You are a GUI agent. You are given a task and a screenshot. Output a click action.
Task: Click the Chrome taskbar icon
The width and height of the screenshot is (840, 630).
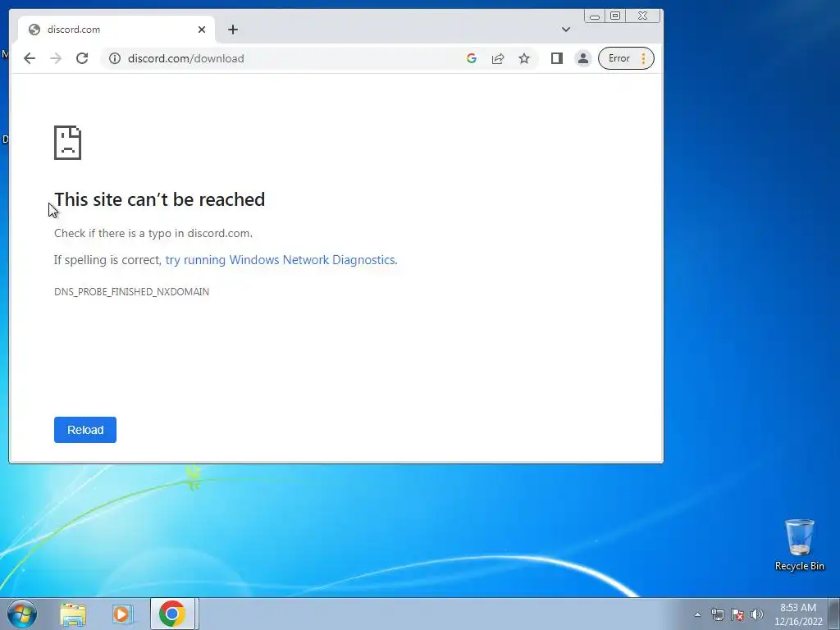tap(172, 614)
